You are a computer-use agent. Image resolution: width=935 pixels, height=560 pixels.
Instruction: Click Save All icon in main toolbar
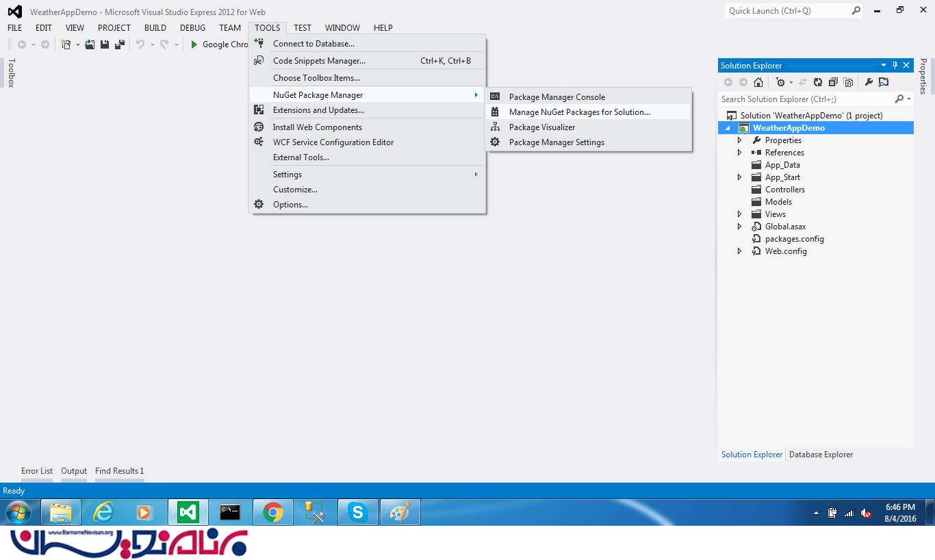point(120,44)
